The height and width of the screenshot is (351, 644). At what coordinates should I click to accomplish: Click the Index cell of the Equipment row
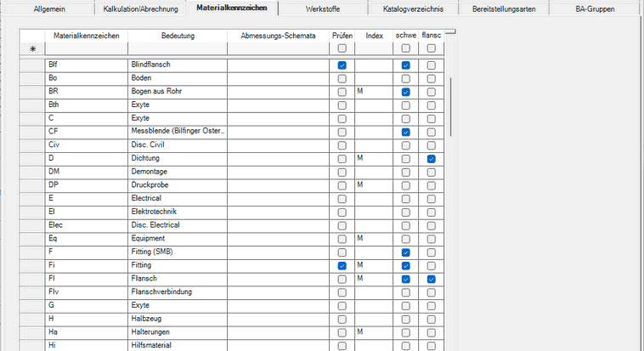pos(374,239)
